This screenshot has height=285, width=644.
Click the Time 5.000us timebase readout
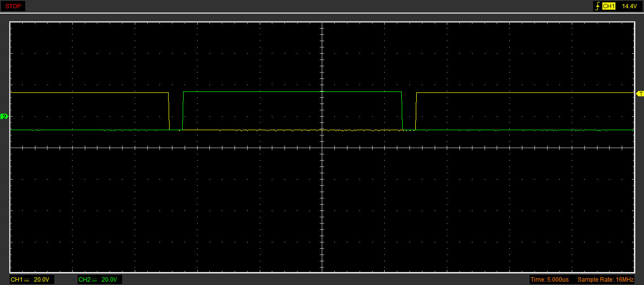[550, 280]
